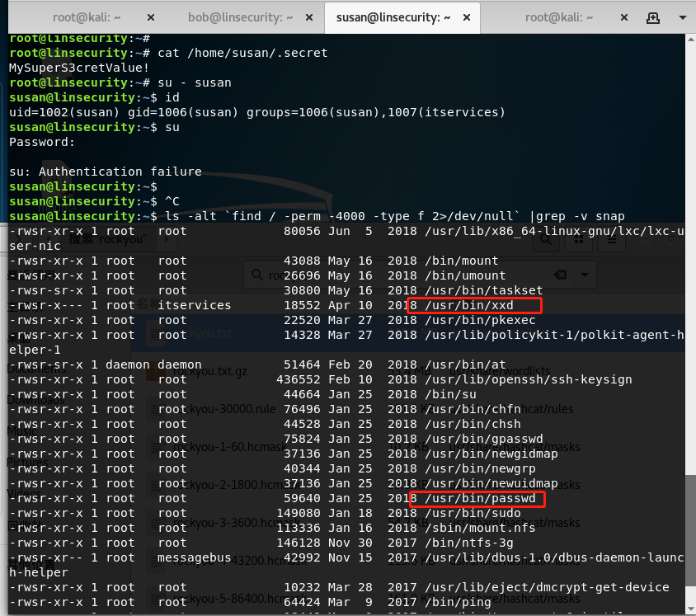Screen dimensions: 696x616
Task: Click the /usr/bin/sudo entry
Action: [473, 514]
